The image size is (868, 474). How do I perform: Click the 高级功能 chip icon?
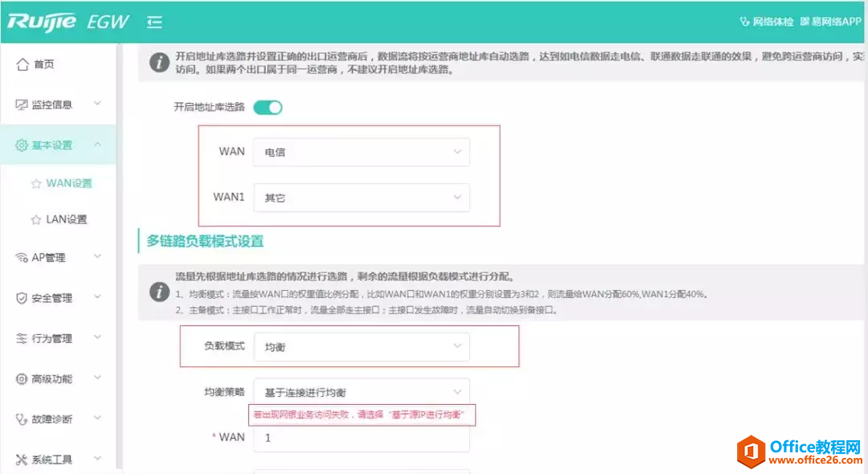click(x=22, y=379)
